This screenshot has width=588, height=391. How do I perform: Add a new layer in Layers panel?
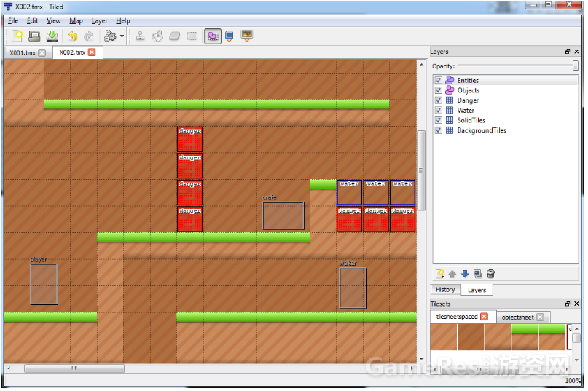(x=440, y=274)
